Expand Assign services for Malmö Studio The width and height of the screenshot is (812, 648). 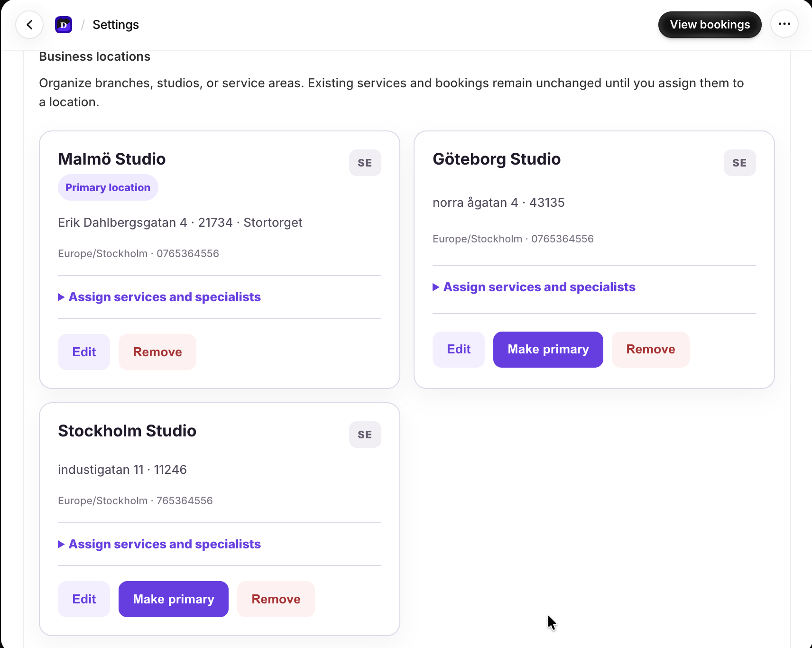pos(159,297)
